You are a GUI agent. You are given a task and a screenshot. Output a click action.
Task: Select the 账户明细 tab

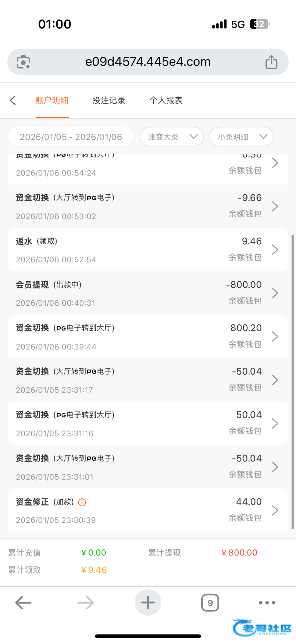52,100
